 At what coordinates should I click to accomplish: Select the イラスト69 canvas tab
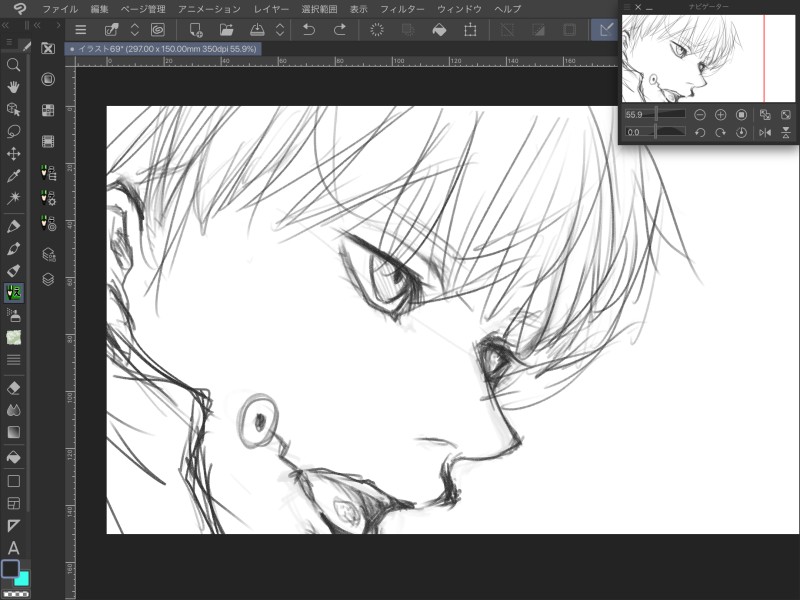pos(163,49)
